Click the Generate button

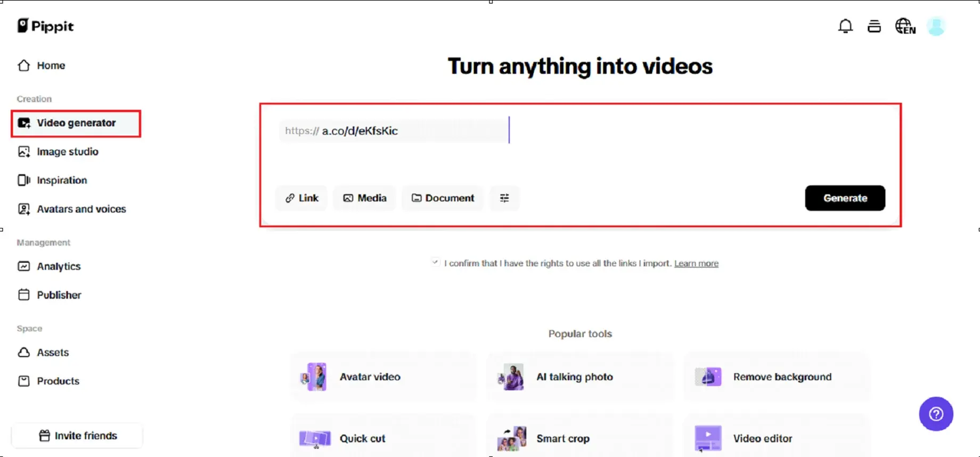[845, 198]
